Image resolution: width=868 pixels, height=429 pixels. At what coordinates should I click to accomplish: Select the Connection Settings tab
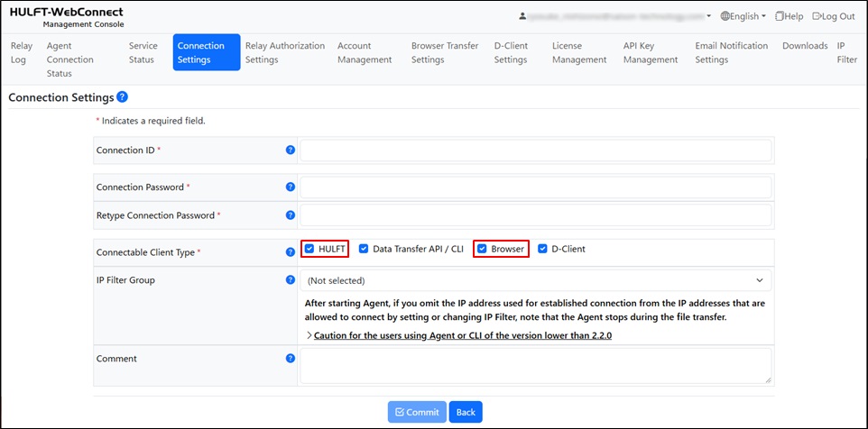pos(207,52)
